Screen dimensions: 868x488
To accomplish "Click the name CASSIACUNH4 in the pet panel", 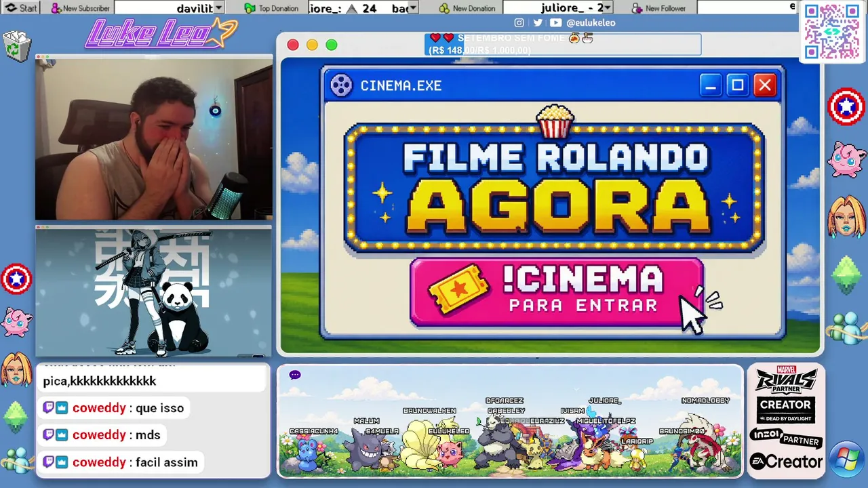I will click(x=313, y=431).
